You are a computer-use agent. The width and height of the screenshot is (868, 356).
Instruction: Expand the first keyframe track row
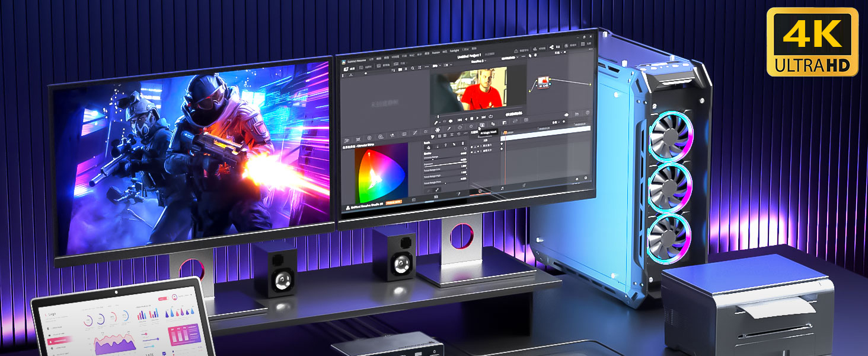(x=480, y=146)
